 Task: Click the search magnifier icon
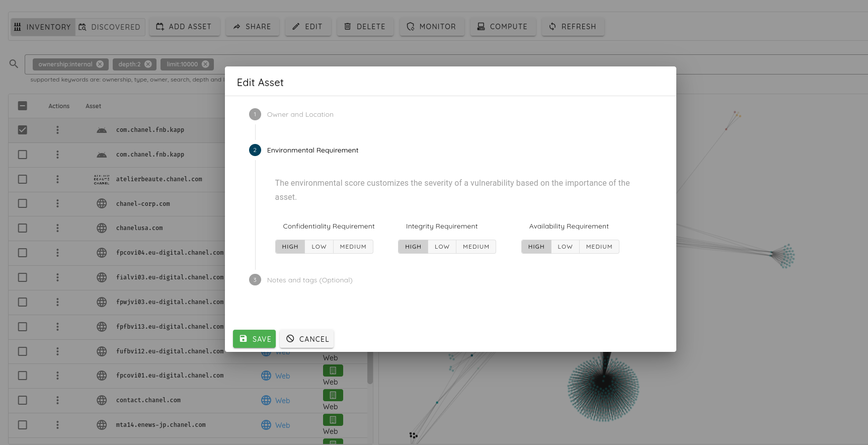[x=14, y=64]
